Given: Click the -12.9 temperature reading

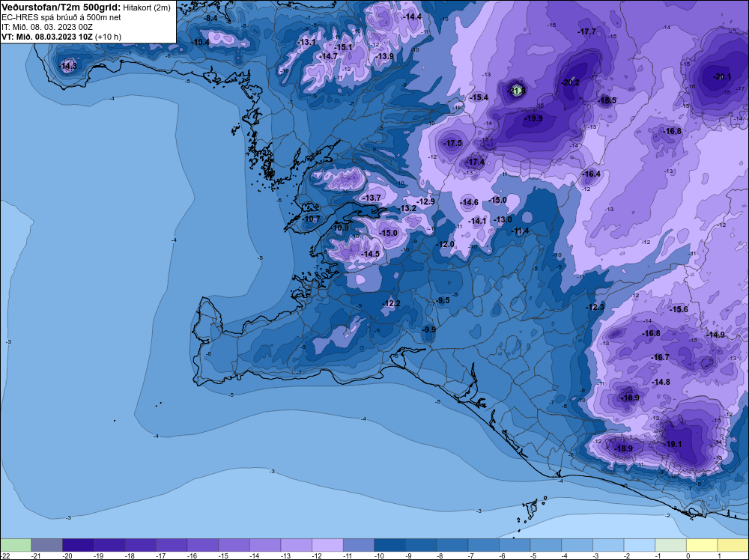Looking at the screenshot, I should (x=425, y=201).
